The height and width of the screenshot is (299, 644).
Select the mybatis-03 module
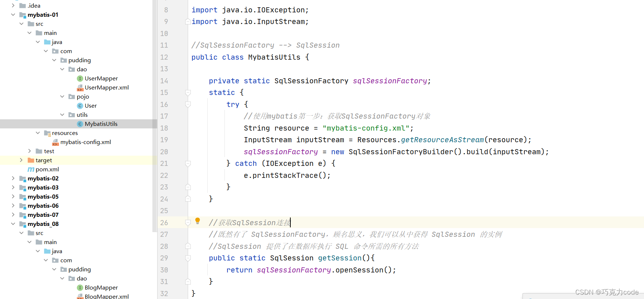[x=43, y=188]
